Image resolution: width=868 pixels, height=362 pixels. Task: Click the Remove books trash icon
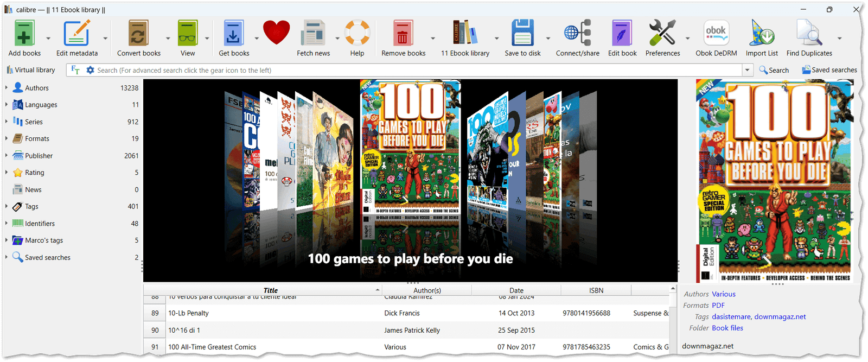click(x=403, y=34)
